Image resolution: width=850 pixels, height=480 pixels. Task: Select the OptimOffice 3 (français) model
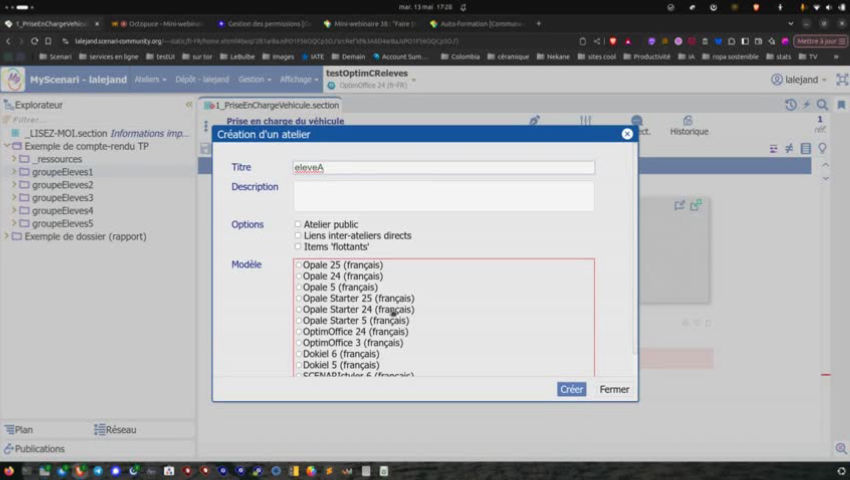[x=299, y=343]
